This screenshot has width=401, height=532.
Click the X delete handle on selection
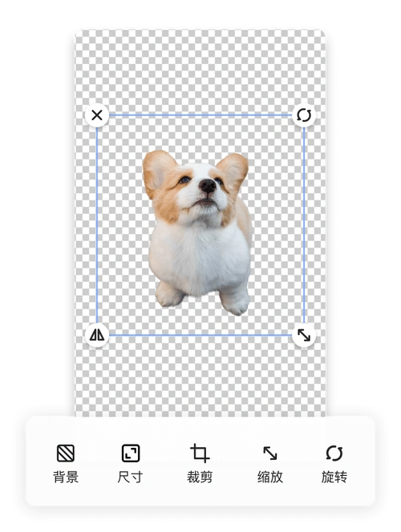point(97,115)
